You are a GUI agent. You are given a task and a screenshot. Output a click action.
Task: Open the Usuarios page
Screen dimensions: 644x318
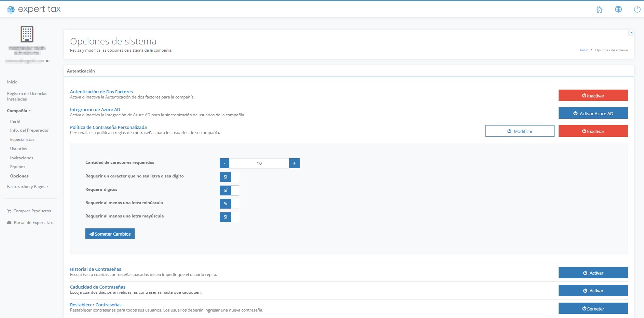(x=18, y=149)
